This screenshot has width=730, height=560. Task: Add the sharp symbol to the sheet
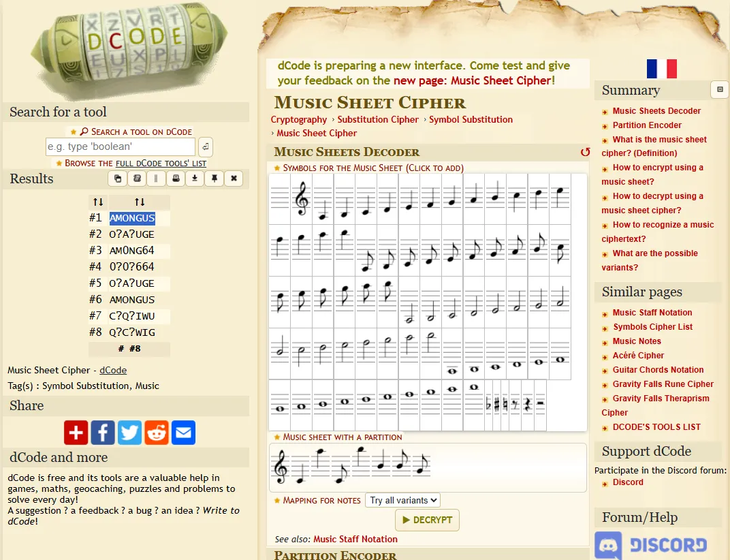(497, 405)
